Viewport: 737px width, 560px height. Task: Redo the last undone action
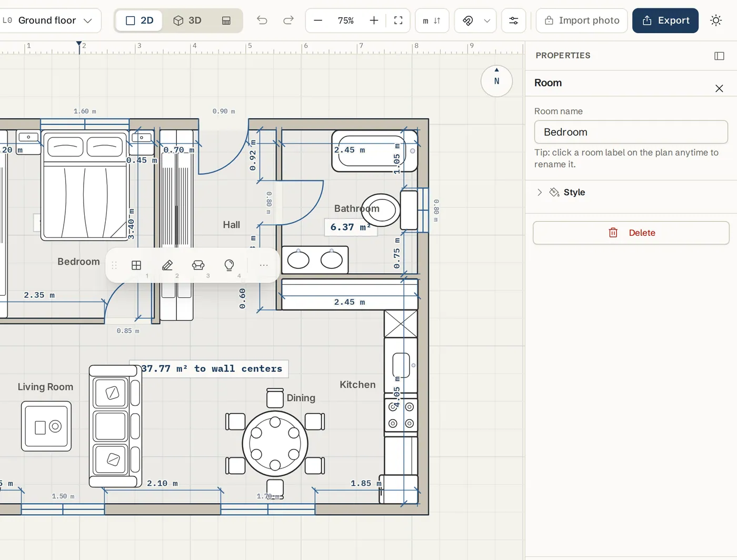[x=288, y=21]
